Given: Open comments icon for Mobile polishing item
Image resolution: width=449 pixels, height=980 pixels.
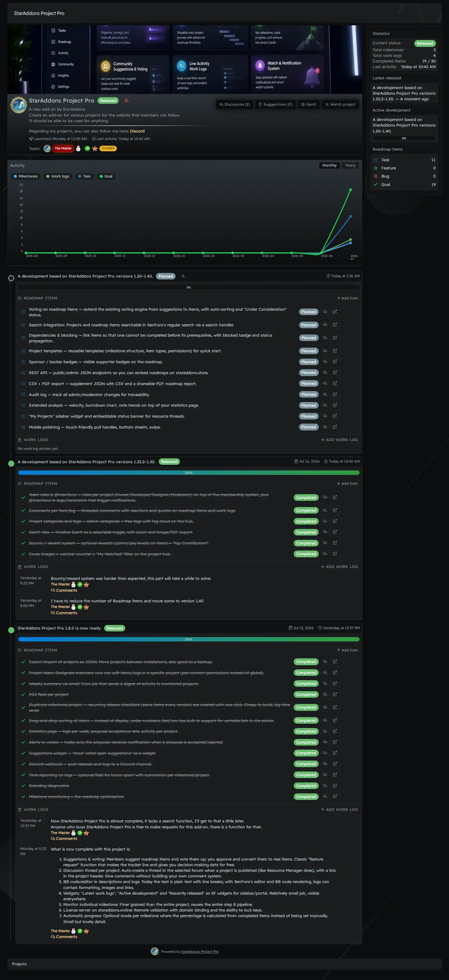Looking at the screenshot, I should pos(325,427).
